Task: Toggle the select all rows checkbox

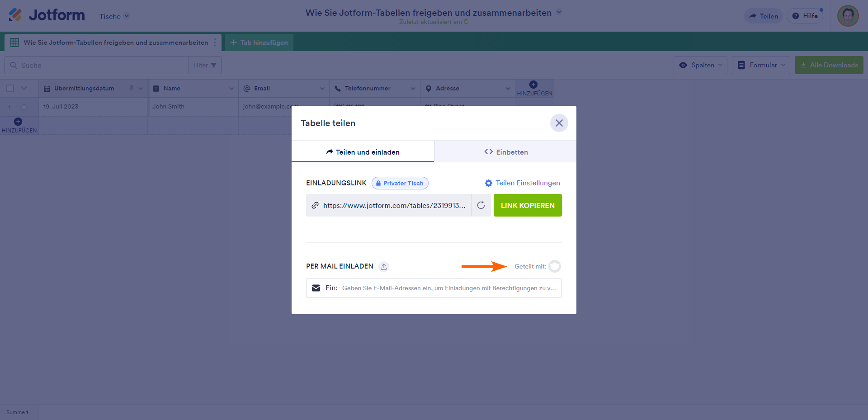Action: click(x=10, y=89)
